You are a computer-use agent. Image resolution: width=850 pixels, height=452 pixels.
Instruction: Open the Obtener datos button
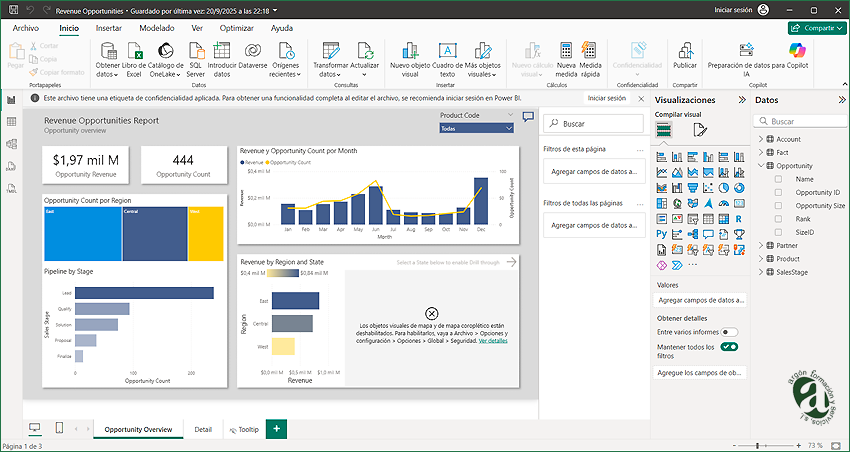(x=107, y=60)
